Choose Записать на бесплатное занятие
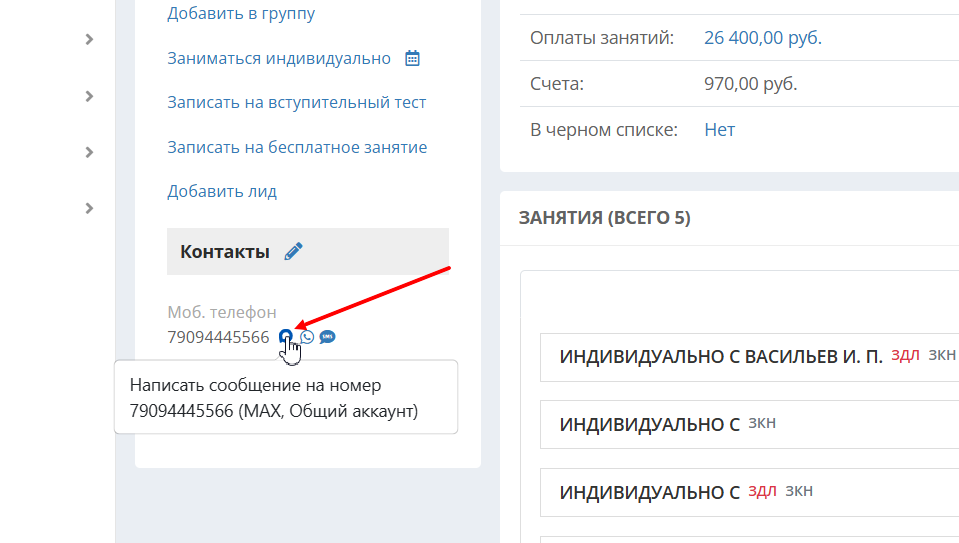 (297, 147)
